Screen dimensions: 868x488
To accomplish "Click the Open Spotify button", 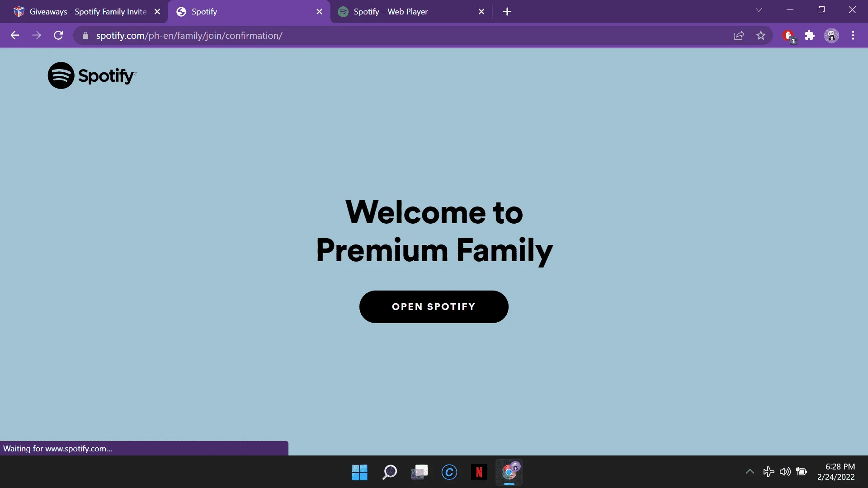I will point(434,307).
